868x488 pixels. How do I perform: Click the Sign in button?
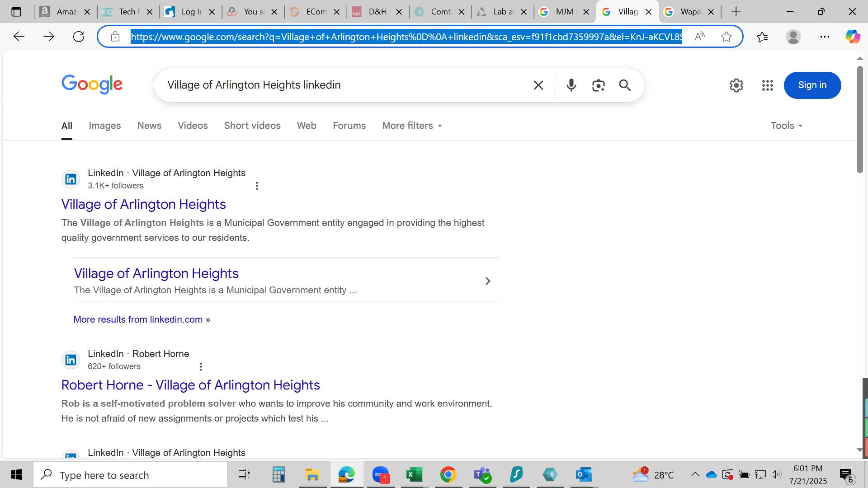(812, 85)
